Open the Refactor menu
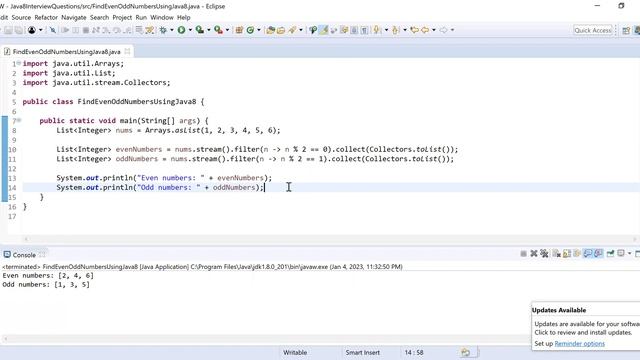The height and width of the screenshot is (360, 640). [x=46, y=18]
